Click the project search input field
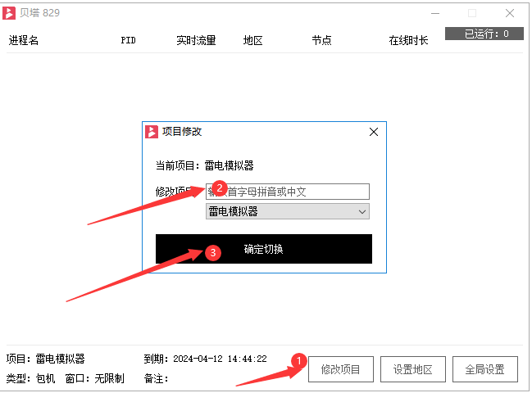The width and height of the screenshot is (532, 393). [x=288, y=192]
